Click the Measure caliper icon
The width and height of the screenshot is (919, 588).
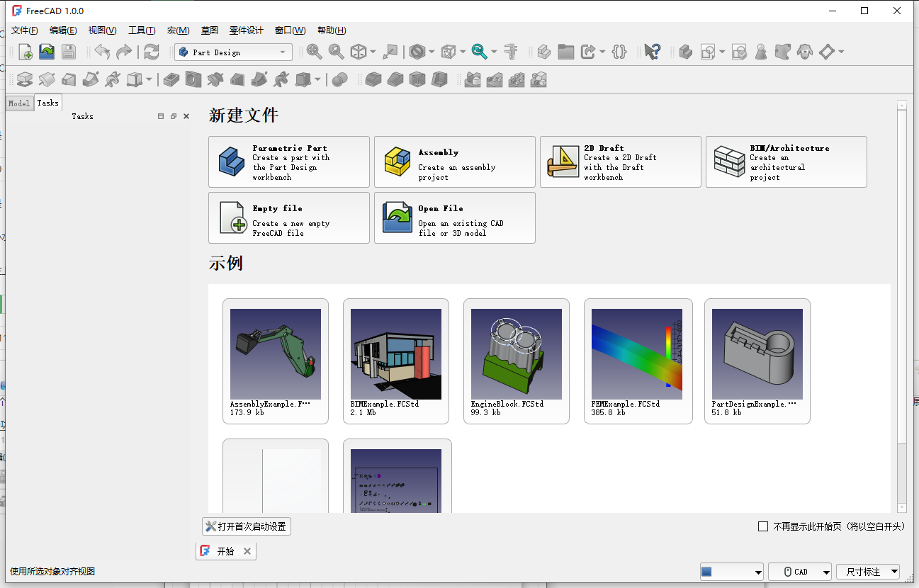click(x=511, y=52)
